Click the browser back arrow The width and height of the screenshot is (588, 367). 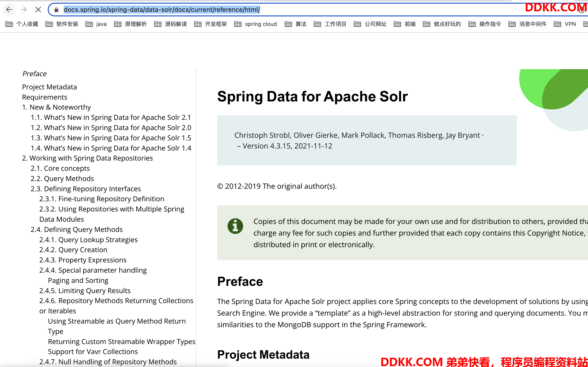tap(9, 10)
